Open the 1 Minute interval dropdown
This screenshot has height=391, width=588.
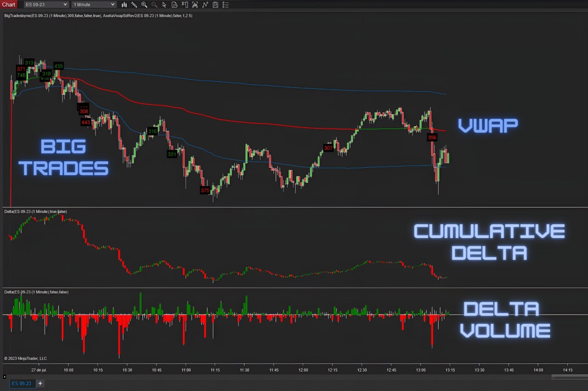[94, 4]
